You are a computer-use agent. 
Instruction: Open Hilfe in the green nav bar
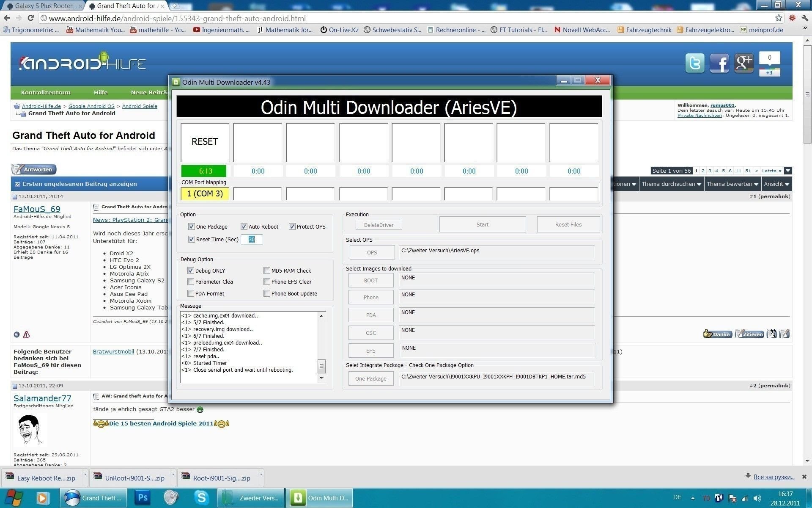(101, 92)
